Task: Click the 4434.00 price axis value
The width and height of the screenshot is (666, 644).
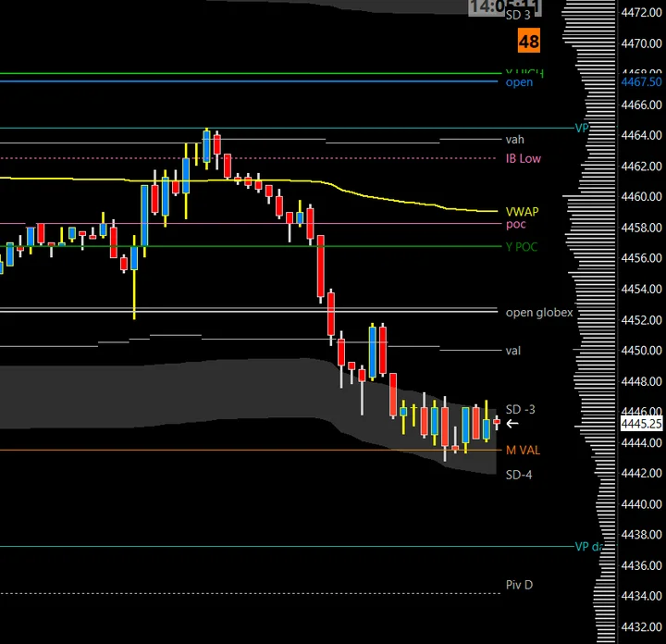Action: point(641,596)
